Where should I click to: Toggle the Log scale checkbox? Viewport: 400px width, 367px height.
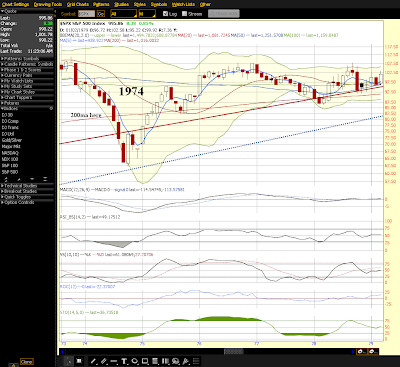pyautogui.click(x=165, y=14)
